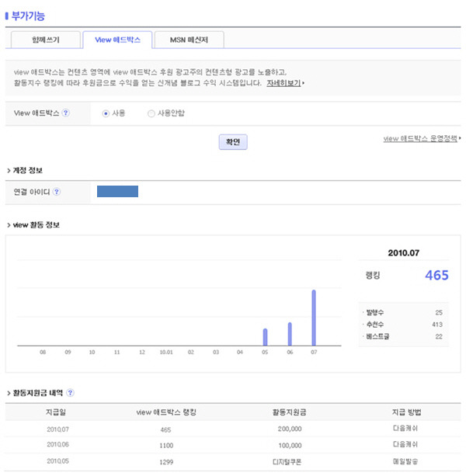Open help icon beside 활동지원금 내역
Image resolution: width=466 pixels, height=476 pixels.
pos(70,392)
